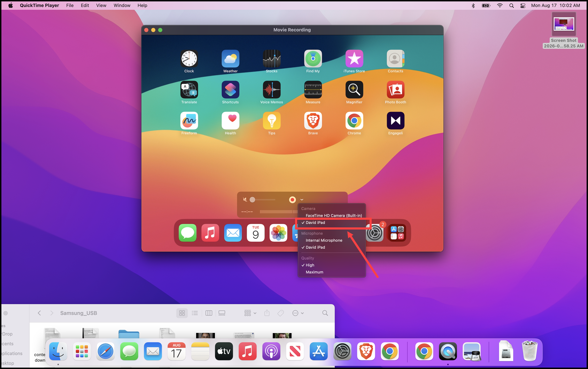Image resolution: width=588 pixels, height=369 pixels.
Task: Click the red record button
Action: pyautogui.click(x=292, y=199)
